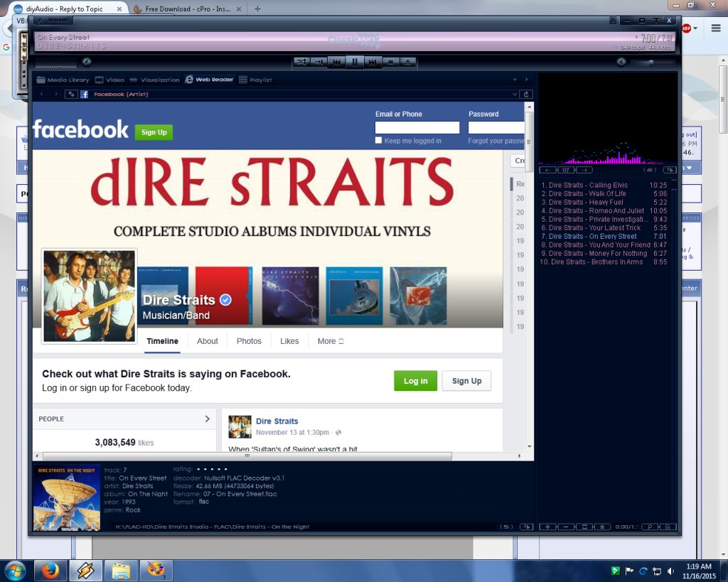Click the tab bar right arrow
The image size is (728, 582).
[x=527, y=80]
